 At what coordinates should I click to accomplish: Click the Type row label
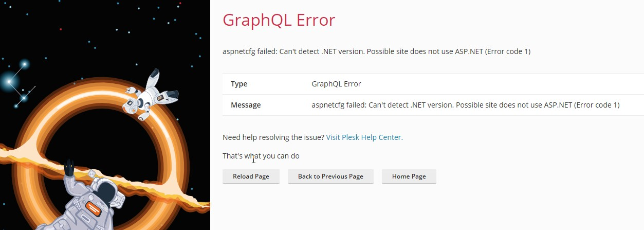point(239,84)
